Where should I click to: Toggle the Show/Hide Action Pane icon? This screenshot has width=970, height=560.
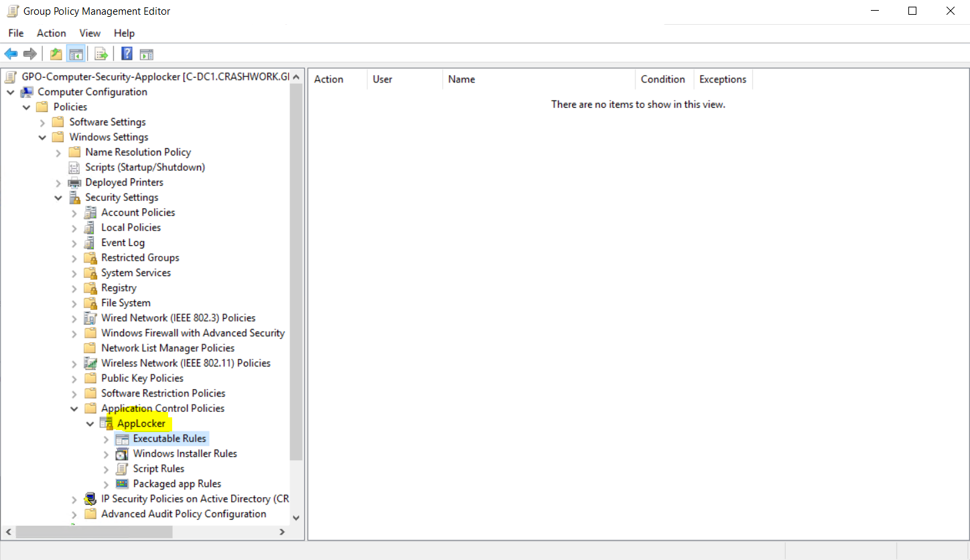[x=147, y=54]
